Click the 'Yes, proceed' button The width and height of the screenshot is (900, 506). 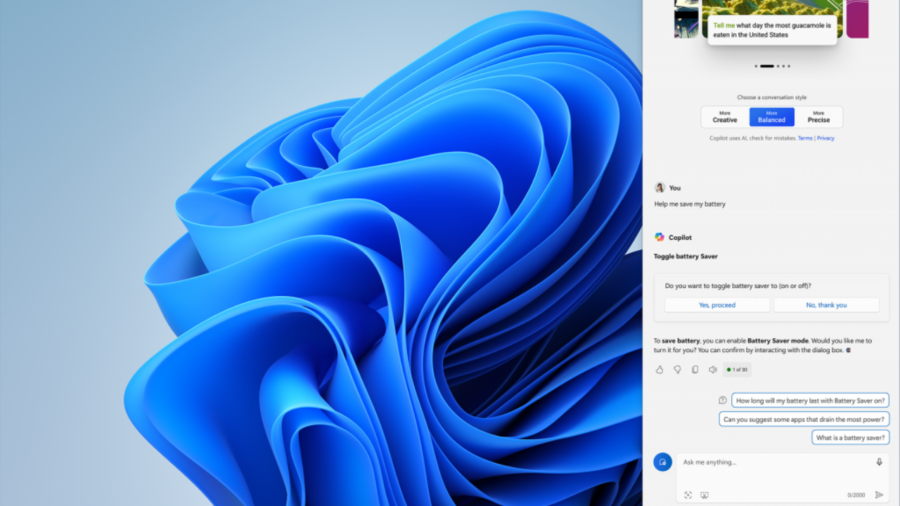[717, 305]
